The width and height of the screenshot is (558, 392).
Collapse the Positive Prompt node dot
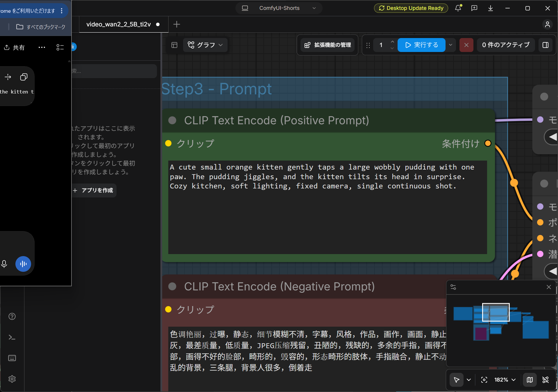point(172,121)
